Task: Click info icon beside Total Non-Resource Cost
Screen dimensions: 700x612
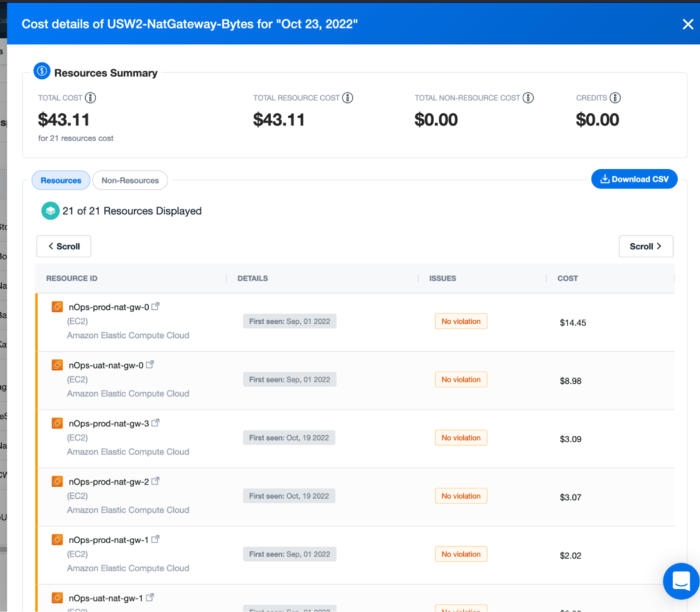Action: tap(528, 98)
